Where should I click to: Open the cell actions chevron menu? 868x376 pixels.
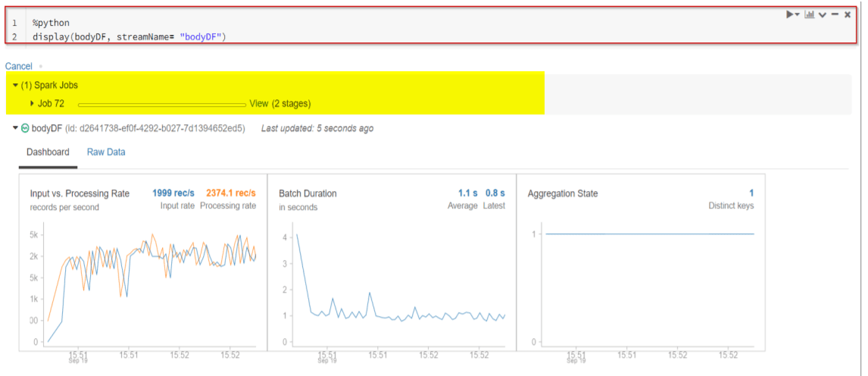822,15
